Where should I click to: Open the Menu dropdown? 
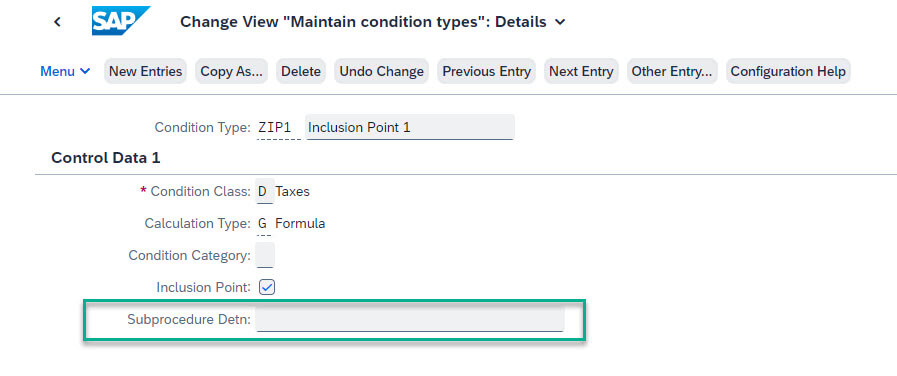click(65, 72)
